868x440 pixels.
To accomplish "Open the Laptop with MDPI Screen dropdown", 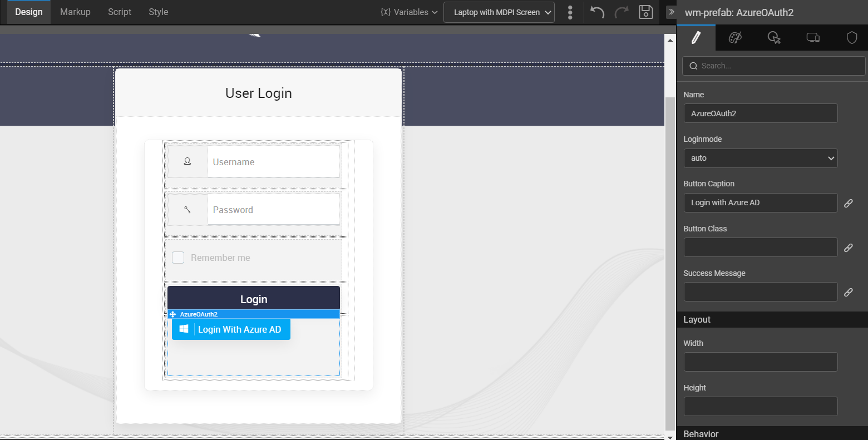I will tap(499, 12).
